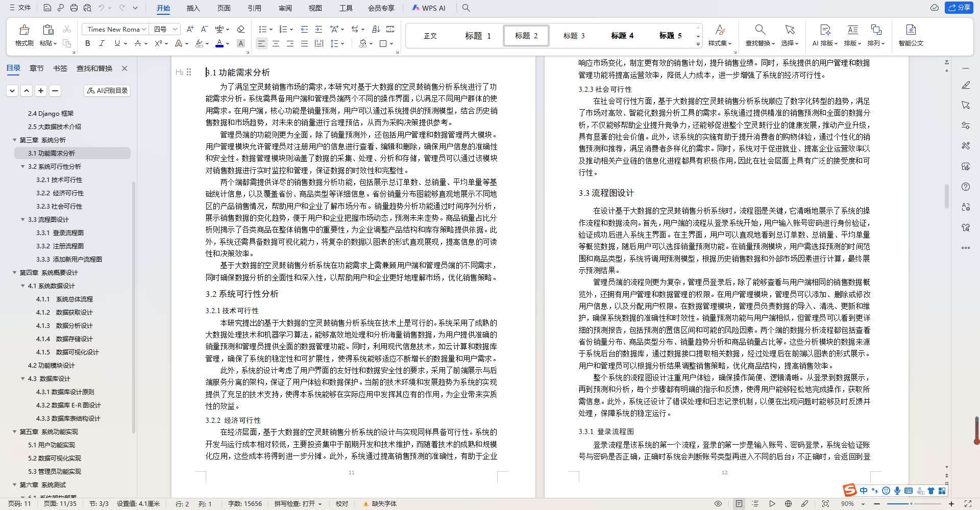
Task: Decrease font size with A- icon
Action: click(204, 29)
